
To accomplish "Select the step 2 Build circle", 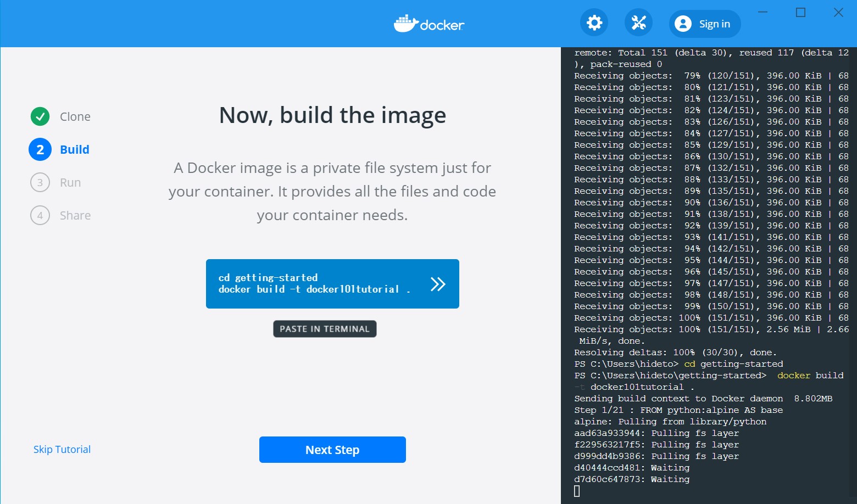I will coord(40,149).
